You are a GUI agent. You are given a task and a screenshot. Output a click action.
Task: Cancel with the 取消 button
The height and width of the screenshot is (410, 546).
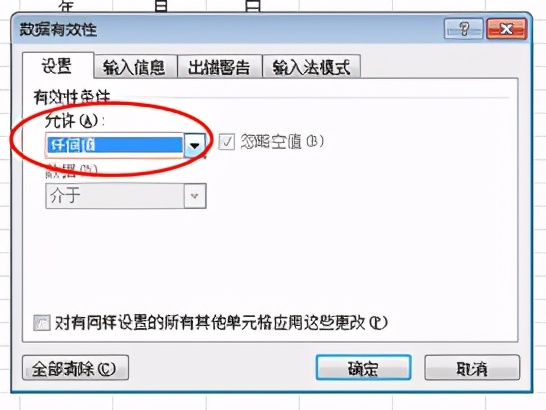coord(472,368)
